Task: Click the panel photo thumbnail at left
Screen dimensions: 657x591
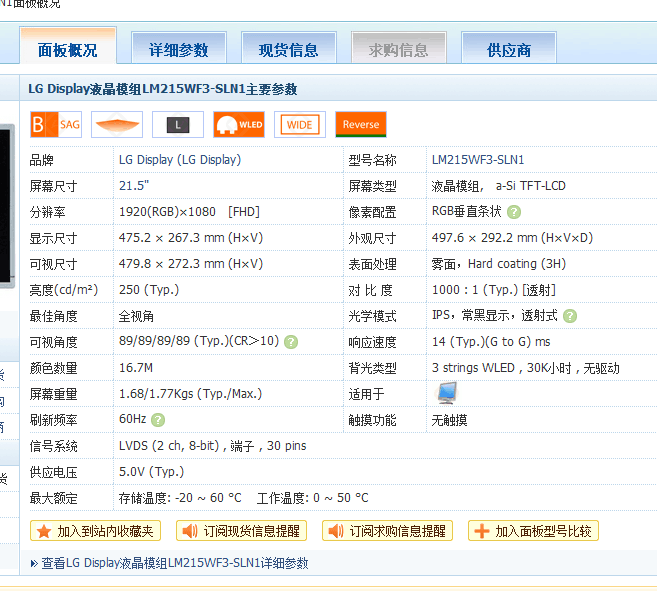Action: coord(7,206)
